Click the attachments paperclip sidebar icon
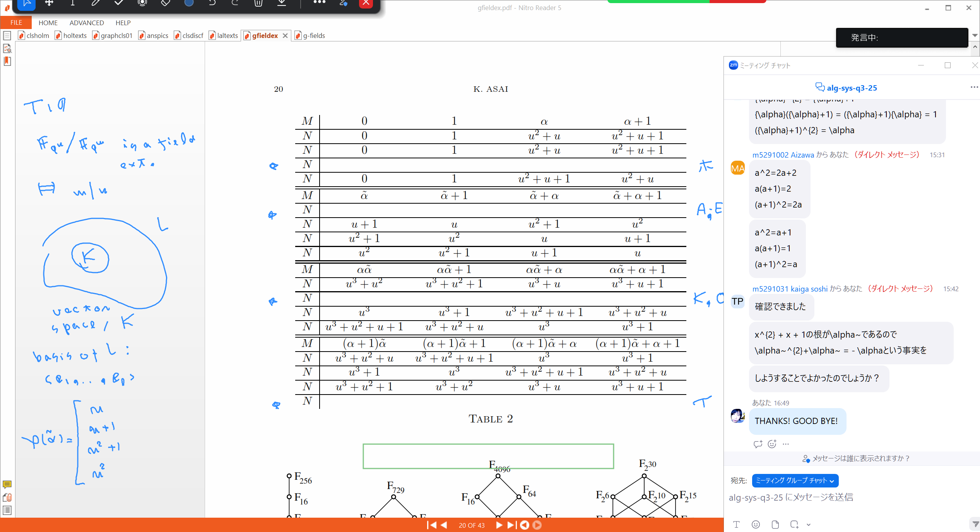The width and height of the screenshot is (980, 532). (7, 498)
